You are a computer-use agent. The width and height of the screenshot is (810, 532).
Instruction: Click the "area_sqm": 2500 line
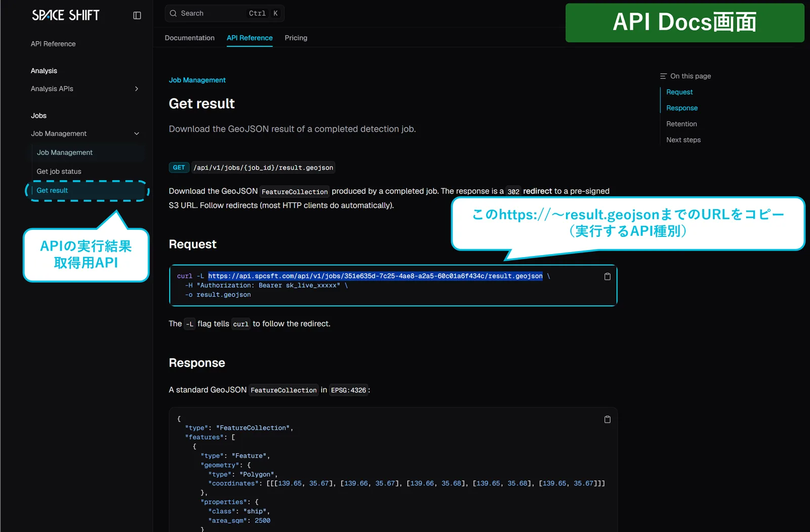[239, 520]
